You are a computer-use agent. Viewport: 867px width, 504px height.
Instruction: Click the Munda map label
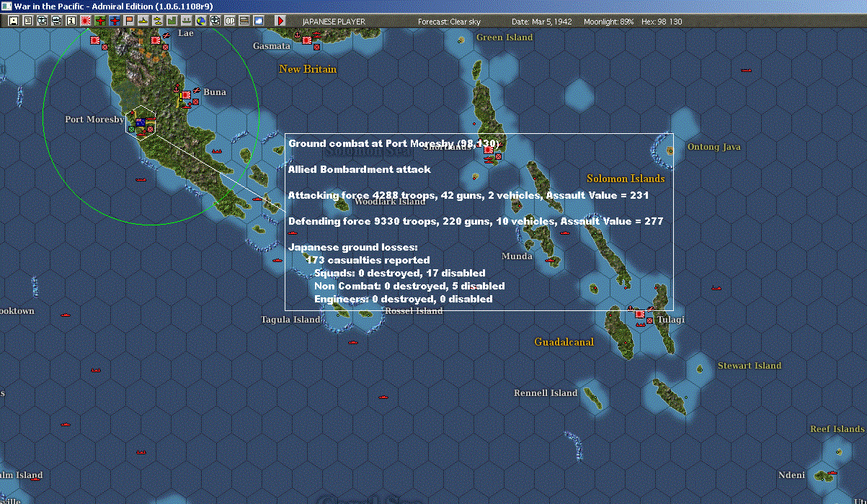[517, 256]
